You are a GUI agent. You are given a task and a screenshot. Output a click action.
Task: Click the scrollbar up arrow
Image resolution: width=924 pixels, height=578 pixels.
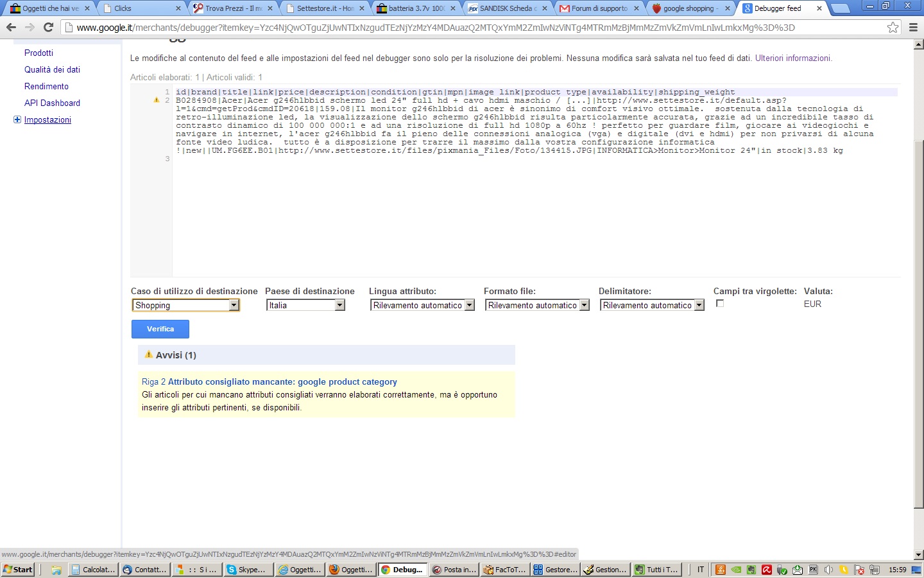click(918, 44)
